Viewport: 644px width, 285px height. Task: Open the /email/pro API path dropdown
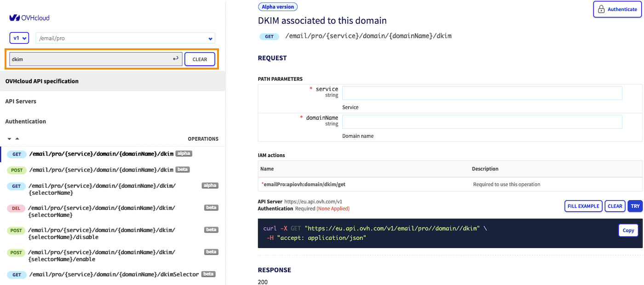[x=125, y=38]
